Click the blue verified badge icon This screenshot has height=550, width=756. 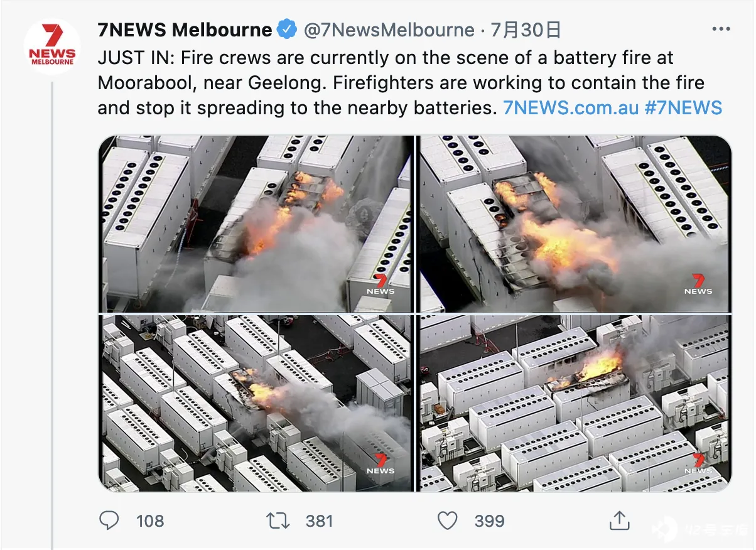[288, 29]
